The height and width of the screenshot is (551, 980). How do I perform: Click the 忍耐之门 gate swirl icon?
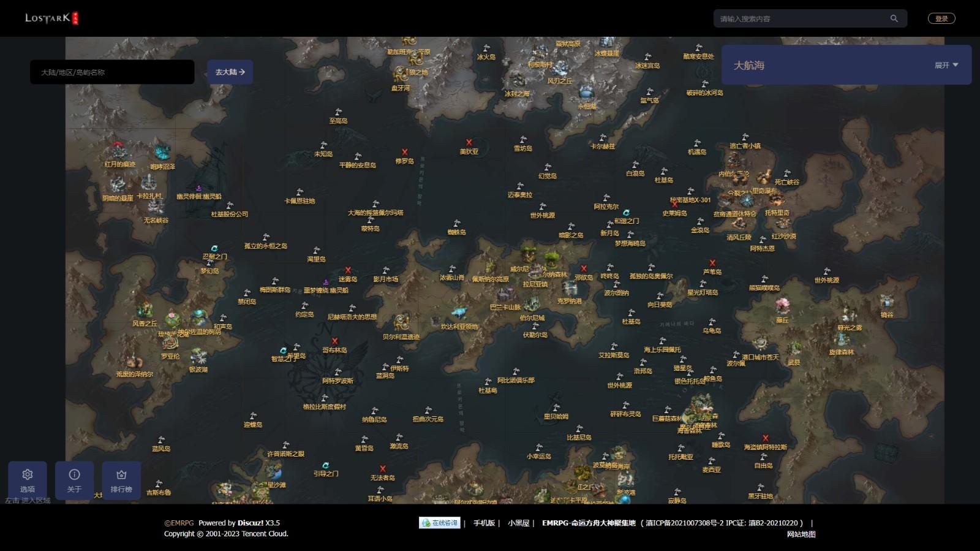pos(215,249)
